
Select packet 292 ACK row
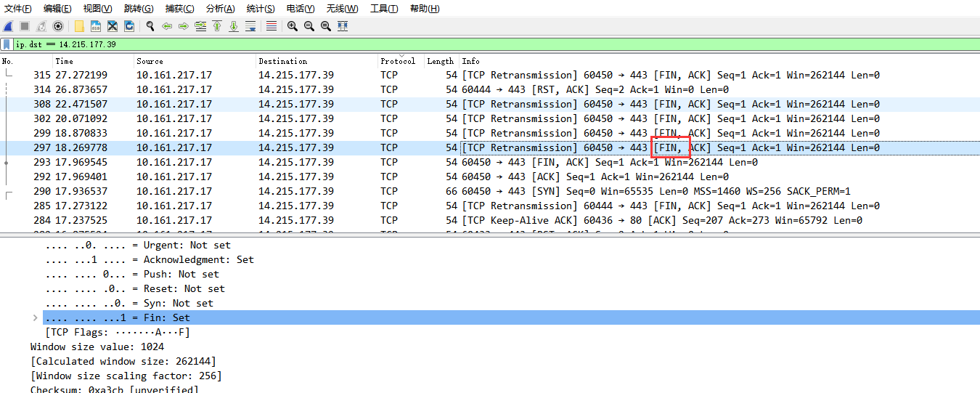(490, 177)
